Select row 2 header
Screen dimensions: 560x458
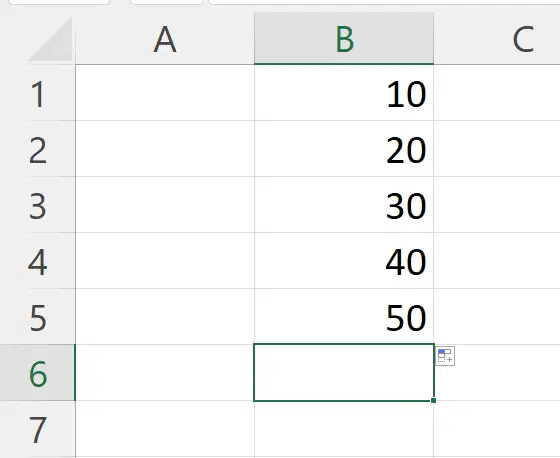click(38, 149)
